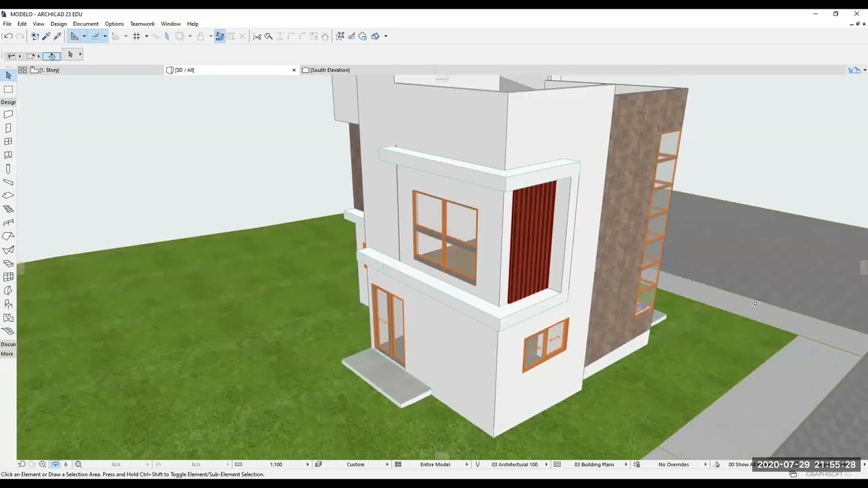Select the Mesh tool
The width and height of the screenshot is (868, 488).
8,331
